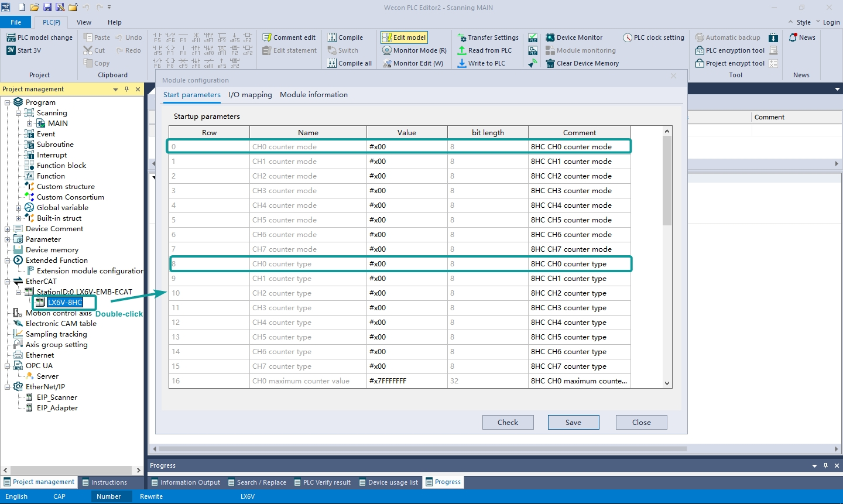Click the CH0 counter mode value cell
Image resolution: width=843 pixels, height=504 pixels.
point(407,147)
